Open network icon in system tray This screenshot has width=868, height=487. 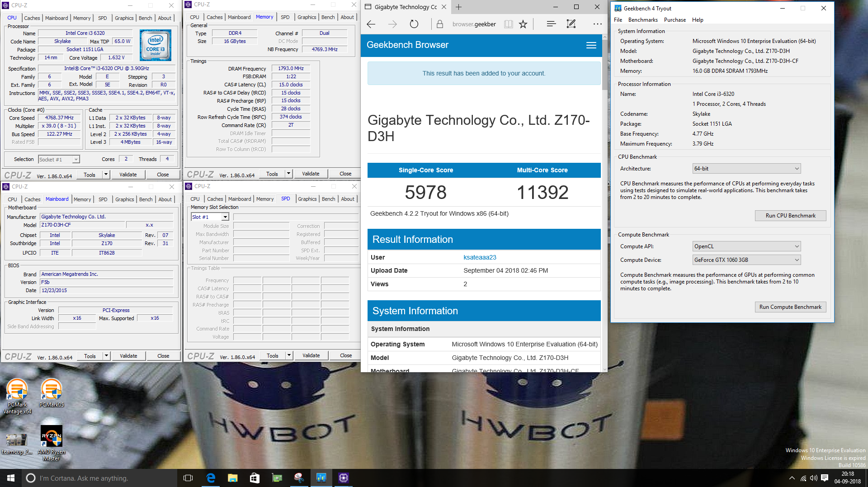click(x=803, y=478)
